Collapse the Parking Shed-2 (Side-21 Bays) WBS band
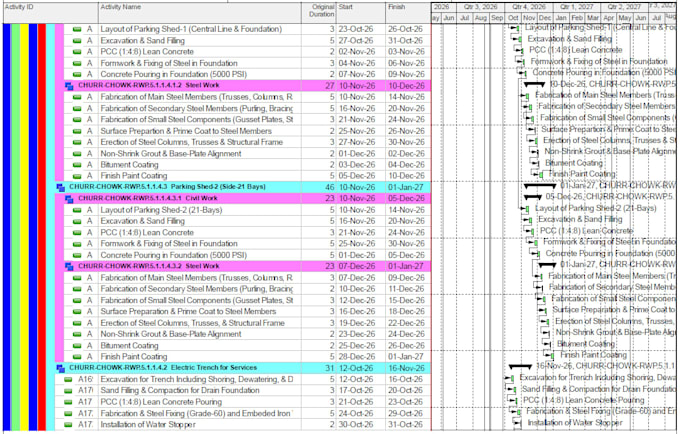 (x=60, y=187)
